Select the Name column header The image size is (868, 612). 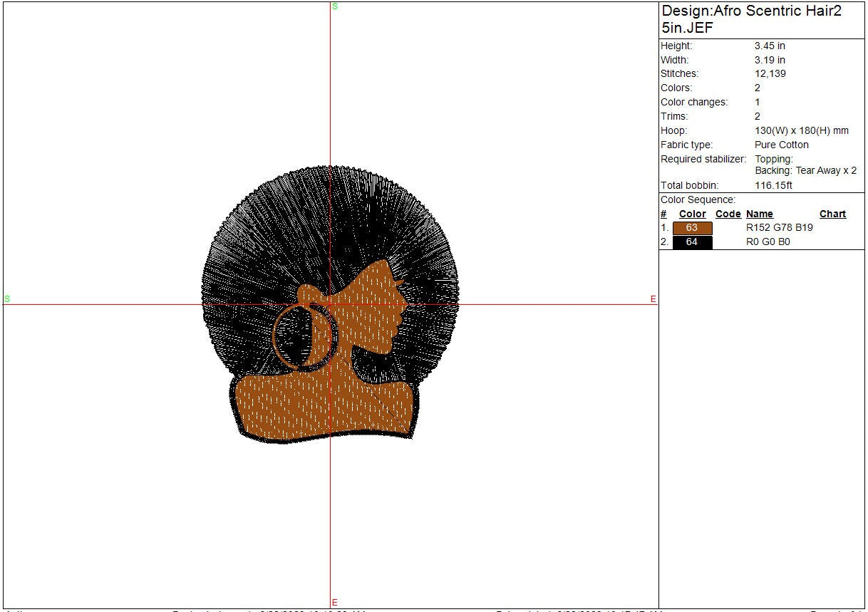pyautogui.click(x=759, y=214)
